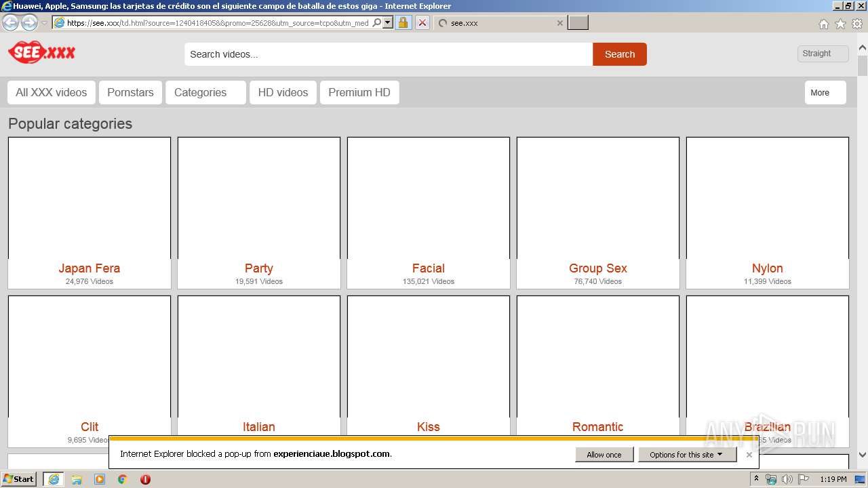Viewport: 868px width, 488px height.
Task: Click the 19,591 Videos count text
Action: pos(259,281)
